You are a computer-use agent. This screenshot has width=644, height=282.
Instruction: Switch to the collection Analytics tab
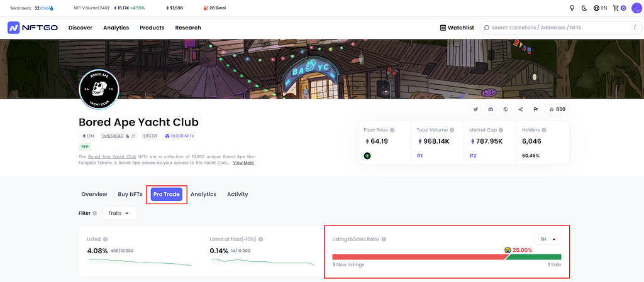point(203,194)
